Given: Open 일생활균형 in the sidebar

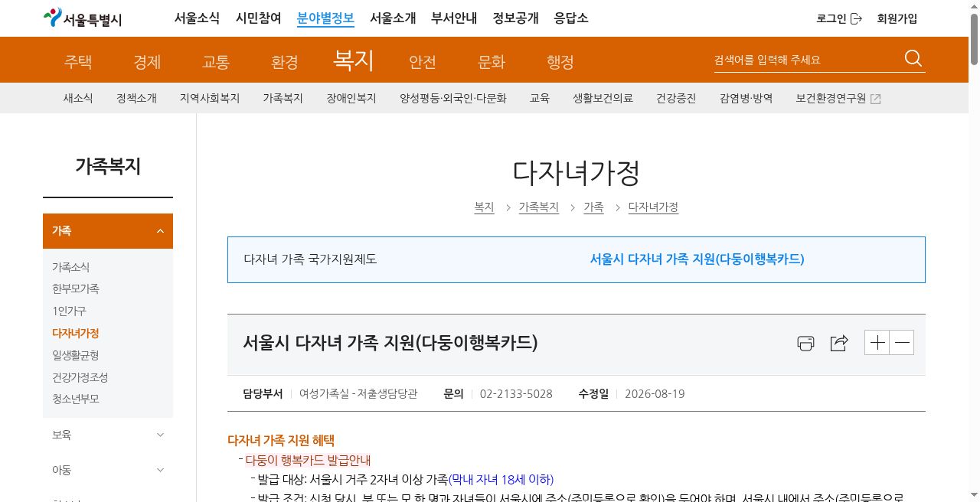Looking at the screenshot, I should pos(76,355).
